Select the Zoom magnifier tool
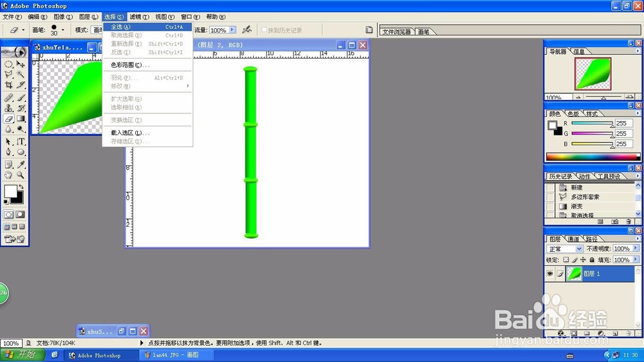644x362 pixels. coord(21,175)
